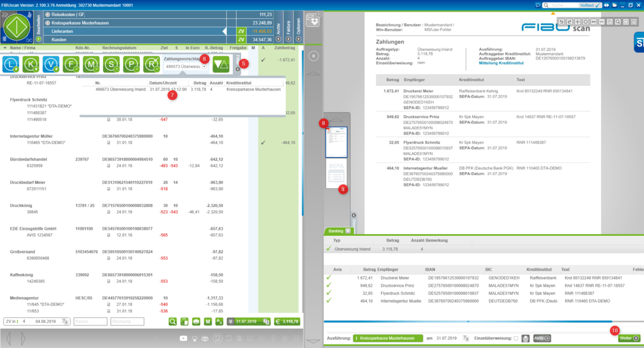Screen dimensions: 644x348
Task: Click the green printer icon
Action: (196, 321)
